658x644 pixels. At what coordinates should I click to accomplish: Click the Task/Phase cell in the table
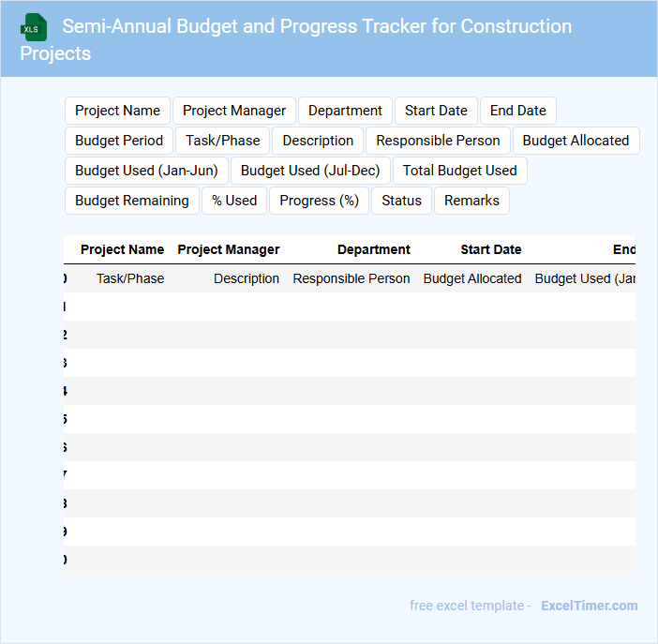click(x=130, y=278)
